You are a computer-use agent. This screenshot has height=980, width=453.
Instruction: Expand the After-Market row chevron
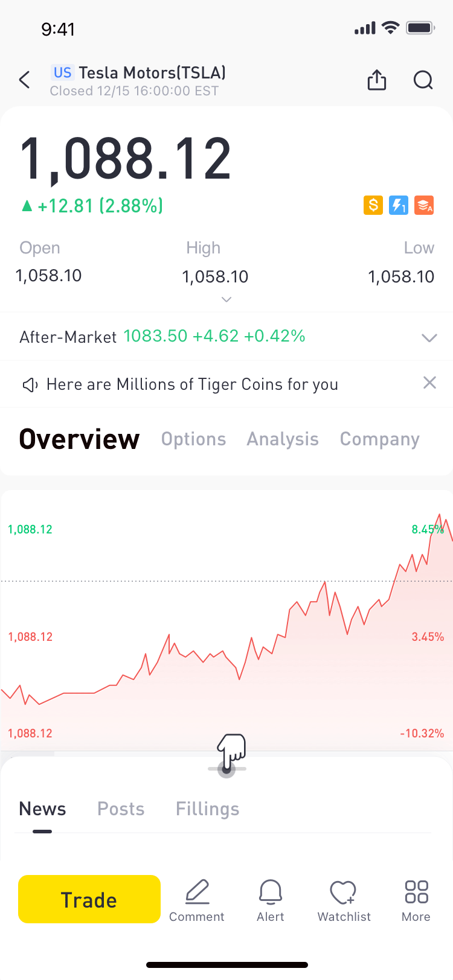(x=429, y=337)
